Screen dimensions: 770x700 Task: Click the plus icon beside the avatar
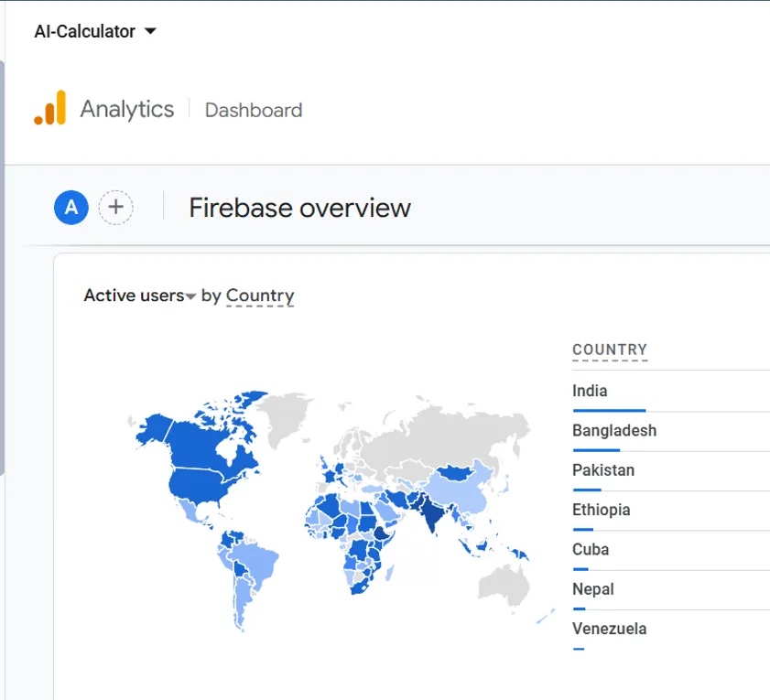(x=115, y=207)
